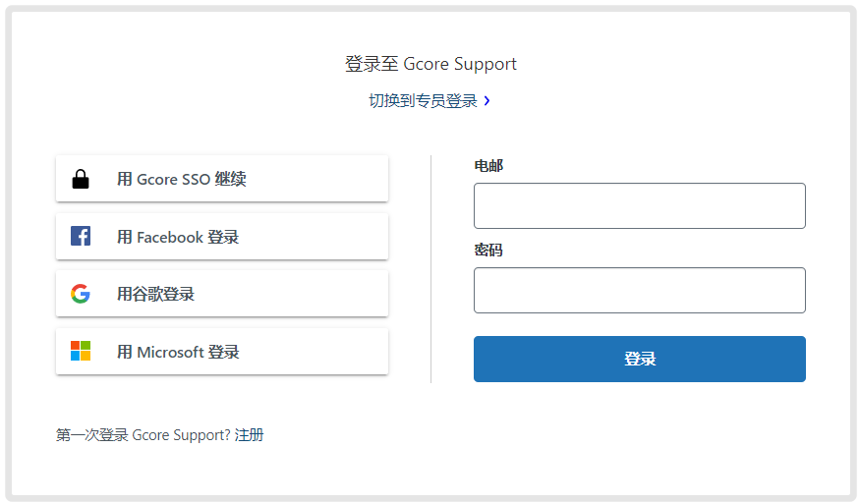860x504 pixels.
Task: Click the Facebook logo icon
Action: pyautogui.click(x=81, y=236)
